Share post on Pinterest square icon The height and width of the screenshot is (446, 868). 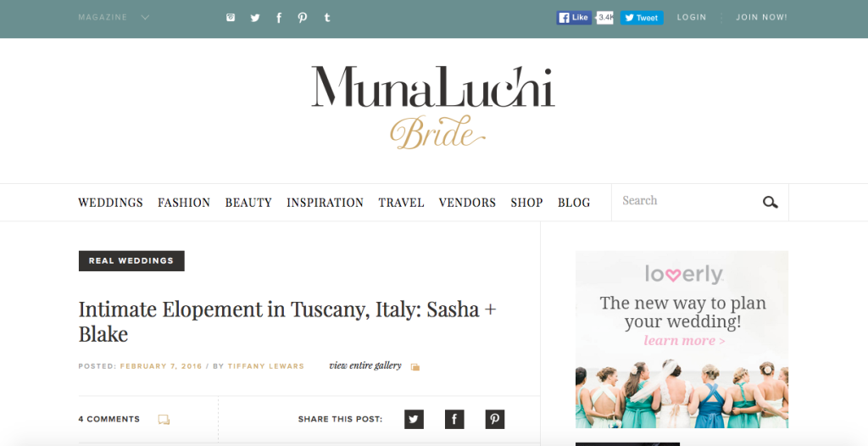tap(495, 419)
